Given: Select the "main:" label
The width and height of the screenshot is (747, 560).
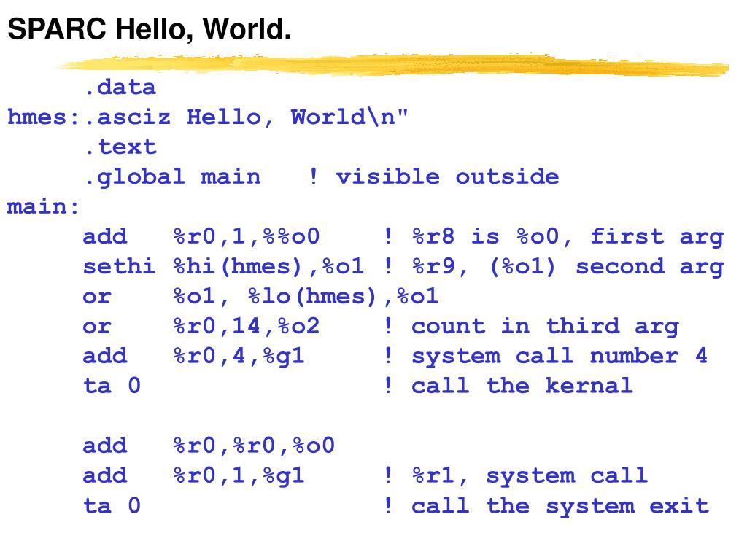Looking at the screenshot, I should [43, 206].
